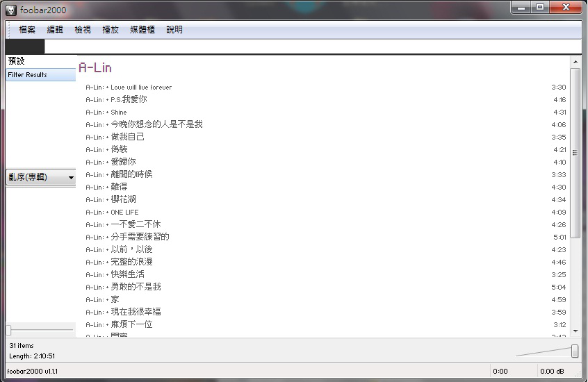Viewport: 588px width, 382px height.
Task: Select the 預設 playlist
Action: 41,61
